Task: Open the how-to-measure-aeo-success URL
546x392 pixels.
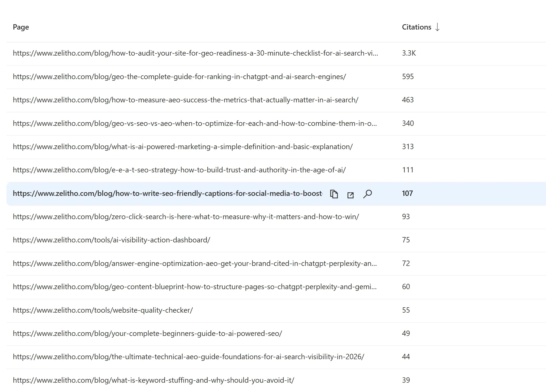Action: pos(186,100)
